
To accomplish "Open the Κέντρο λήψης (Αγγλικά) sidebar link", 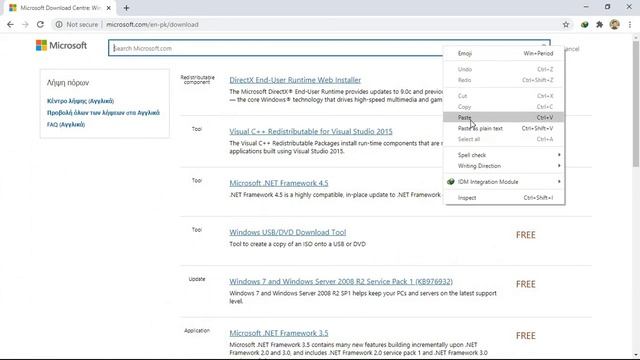I will (80, 101).
